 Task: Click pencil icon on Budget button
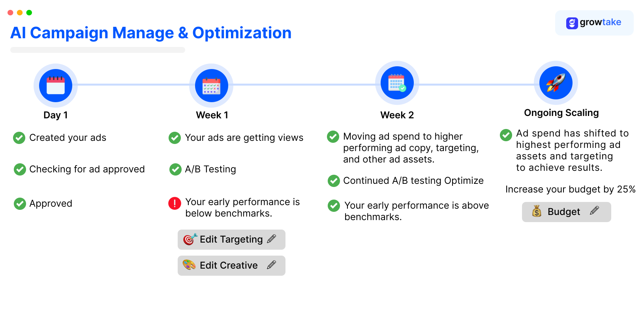tap(594, 211)
